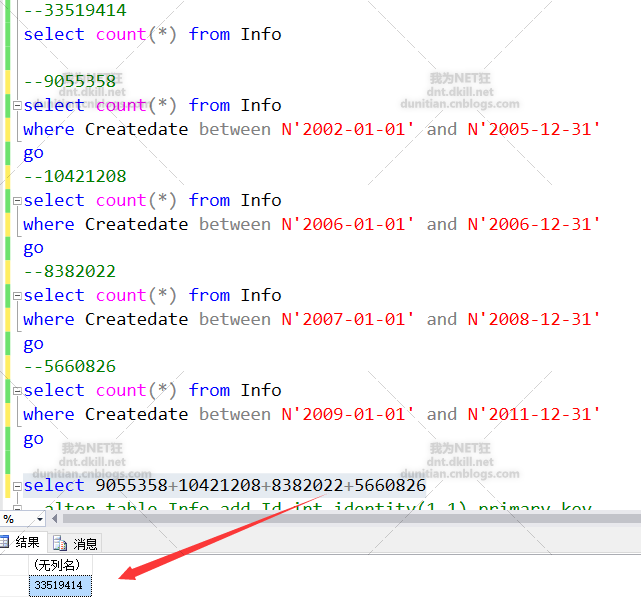Click the go after the 2005-12-31 query
Viewport: 641px width, 601px height.
pyautogui.click(x=34, y=154)
